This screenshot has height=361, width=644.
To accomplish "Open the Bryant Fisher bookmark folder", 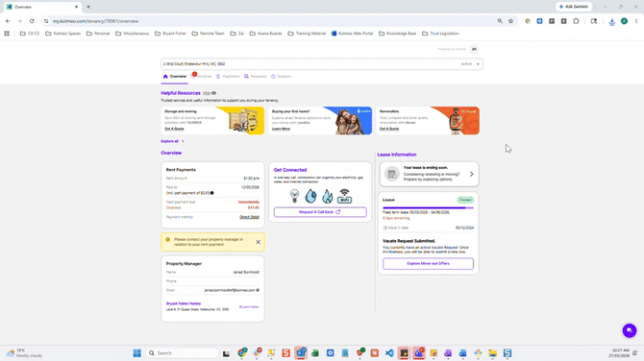I will click(x=170, y=34).
